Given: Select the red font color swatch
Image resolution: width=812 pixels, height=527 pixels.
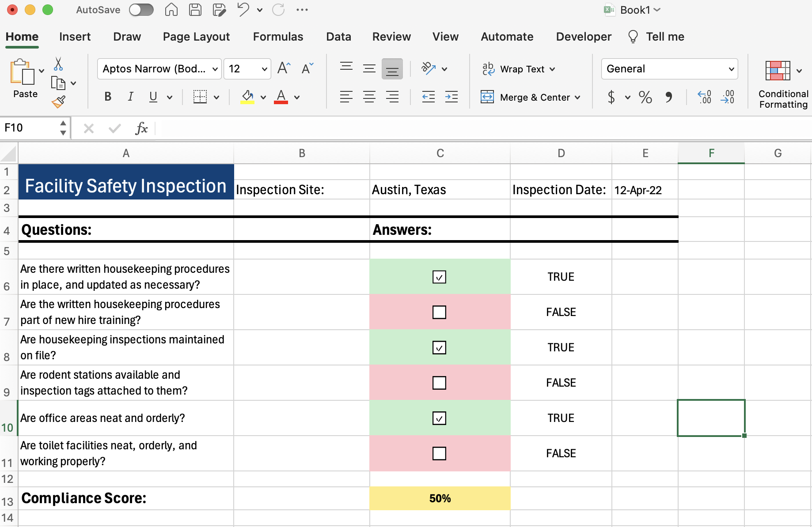Looking at the screenshot, I should tap(281, 103).
